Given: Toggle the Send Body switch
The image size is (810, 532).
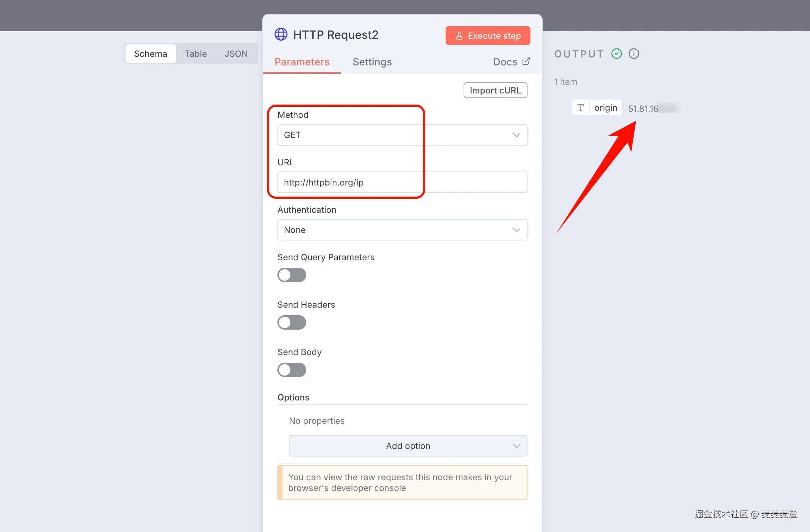Looking at the screenshot, I should [291, 370].
